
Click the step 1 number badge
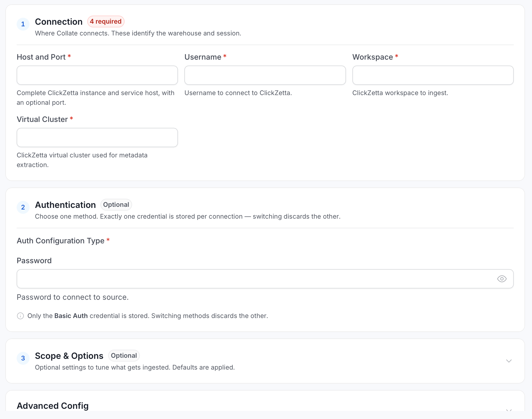[x=23, y=24]
